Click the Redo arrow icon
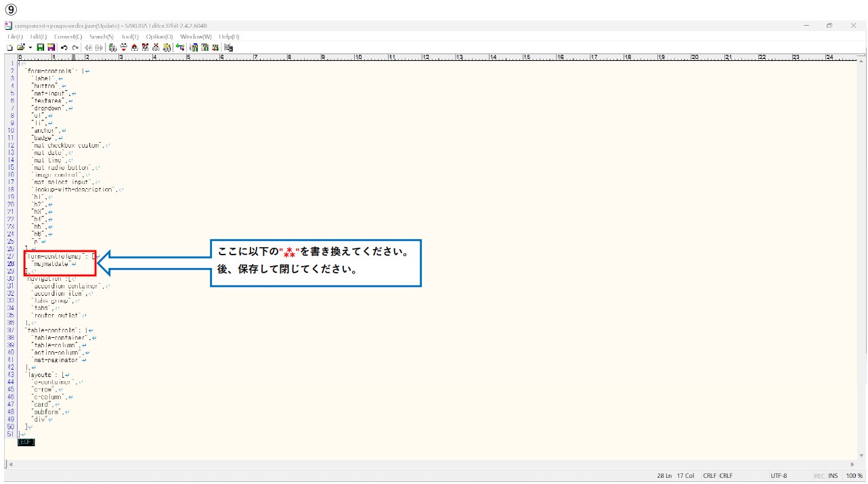The width and height of the screenshot is (868, 484). click(75, 47)
